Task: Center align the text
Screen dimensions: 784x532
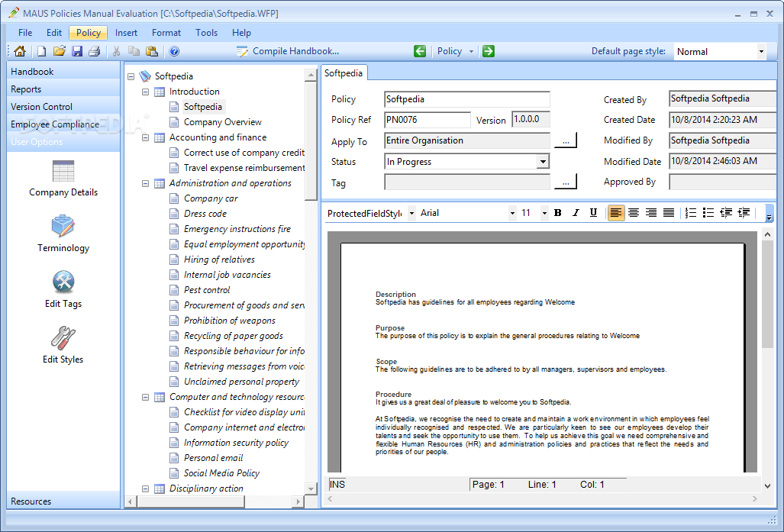Action: pos(634,213)
